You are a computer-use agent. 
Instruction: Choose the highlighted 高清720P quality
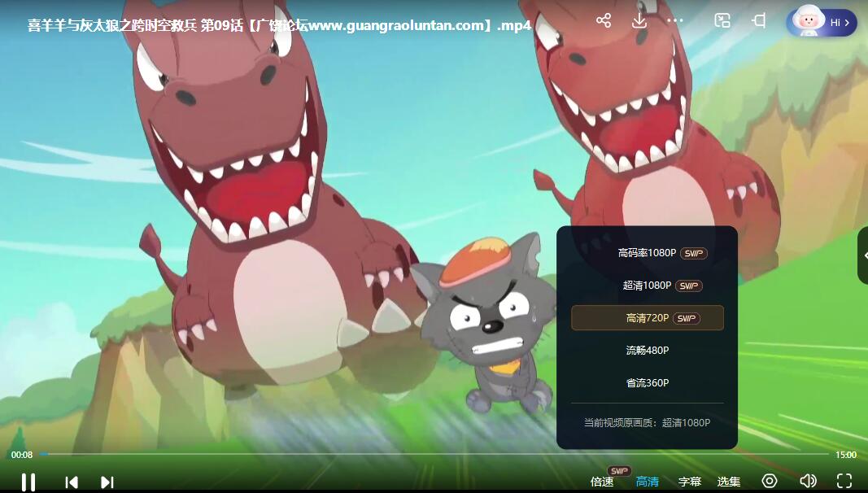[647, 317]
